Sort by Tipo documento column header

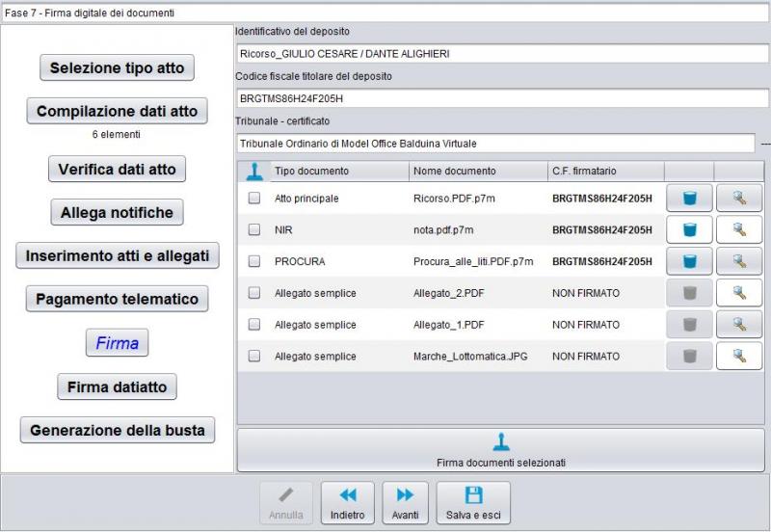339,172
